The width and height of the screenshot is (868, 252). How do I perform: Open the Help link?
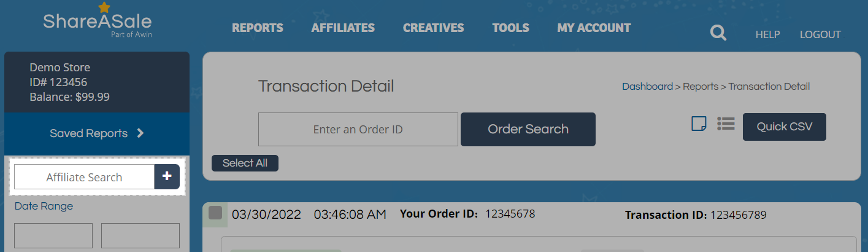pos(767,34)
